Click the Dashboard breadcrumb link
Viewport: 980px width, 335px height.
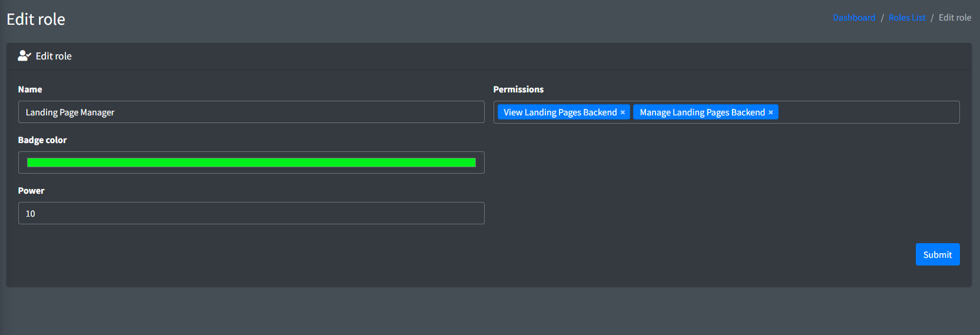pyautogui.click(x=853, y=18)
